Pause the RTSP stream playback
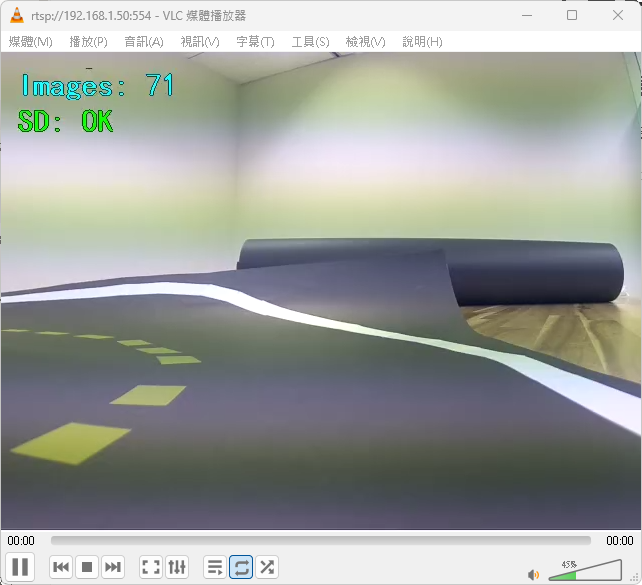This screenshot has width=642, height=585. point(20,567)
